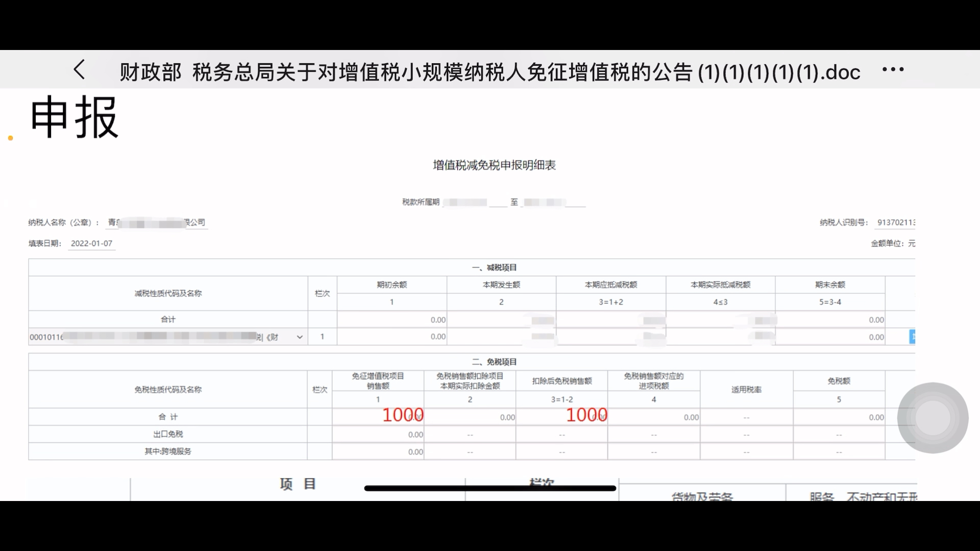Click the 1000 value under 扣除后免税销售额
The height and width of the screenshot is (551, 980).
click(586, 415)
